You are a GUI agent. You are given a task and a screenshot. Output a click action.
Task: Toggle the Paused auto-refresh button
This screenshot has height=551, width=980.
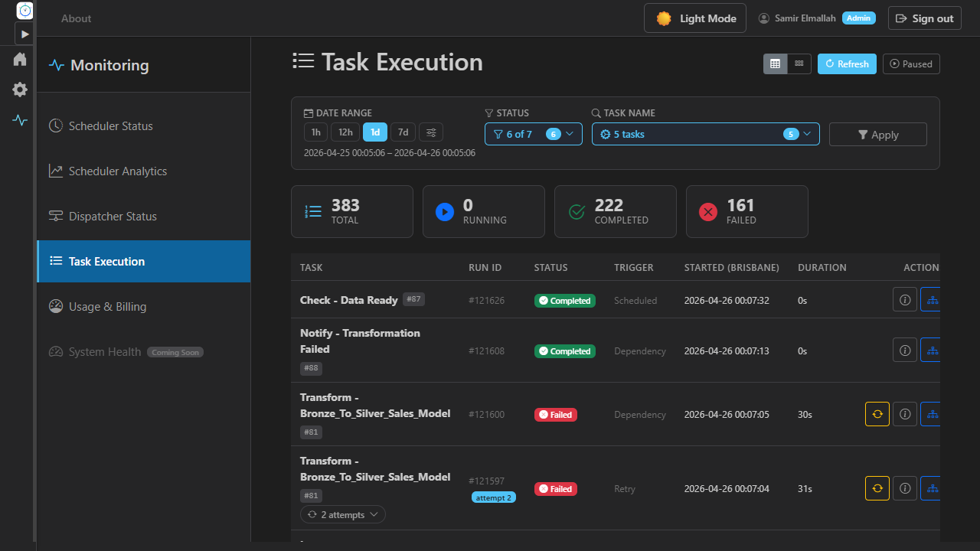pyautogui.click(x=911, y=64)
